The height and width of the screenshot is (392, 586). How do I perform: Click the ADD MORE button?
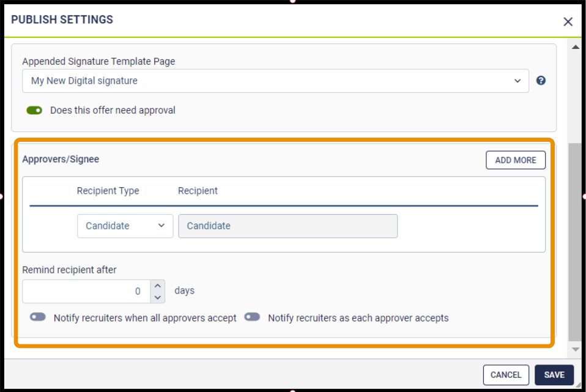pos(515,160)
